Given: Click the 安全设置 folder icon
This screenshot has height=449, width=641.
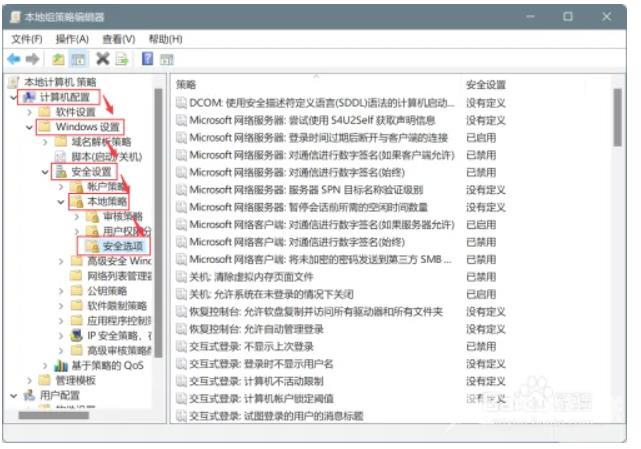Looking at the screenshot, I should 61,172.
